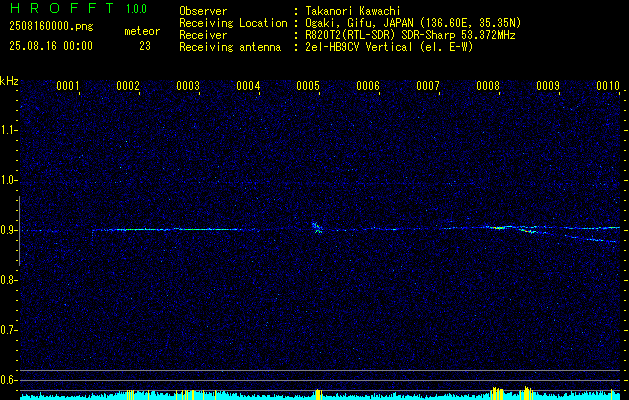Click the 1.0 kHz axis label
The width and height of the screenshot is (629, 400).
(8, 181)
